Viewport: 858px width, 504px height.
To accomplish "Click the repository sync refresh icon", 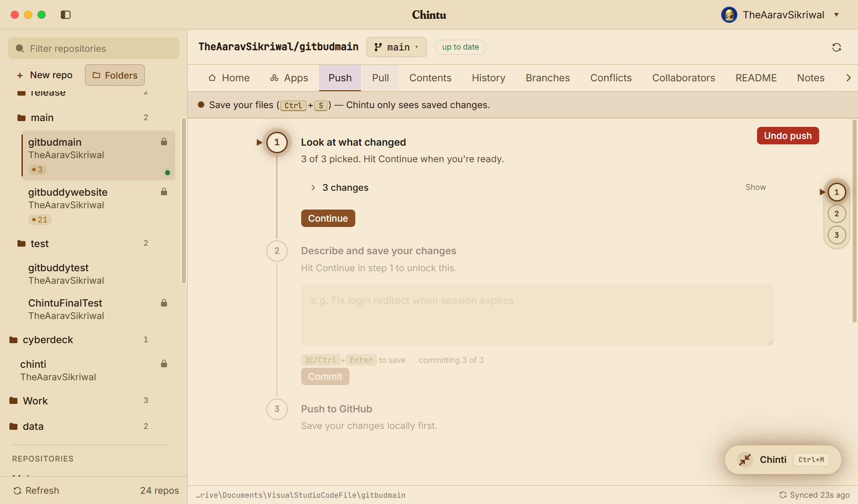I will 837,47.
